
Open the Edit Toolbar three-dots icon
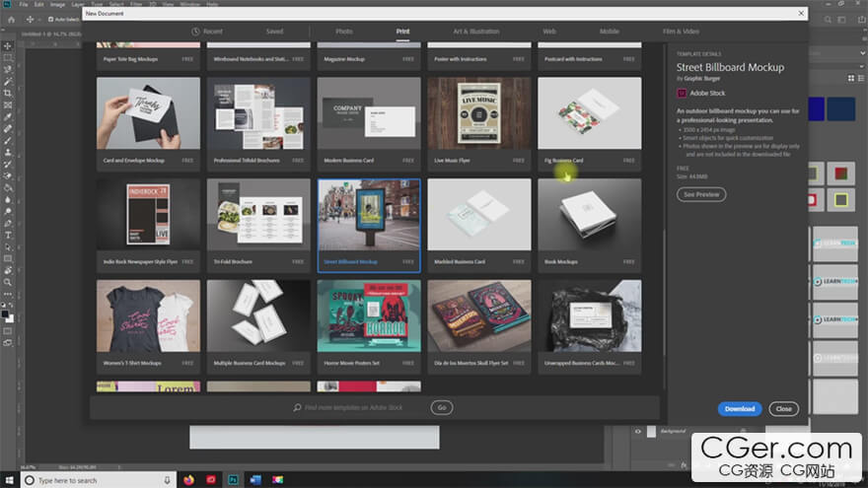(x=8, y=294)
